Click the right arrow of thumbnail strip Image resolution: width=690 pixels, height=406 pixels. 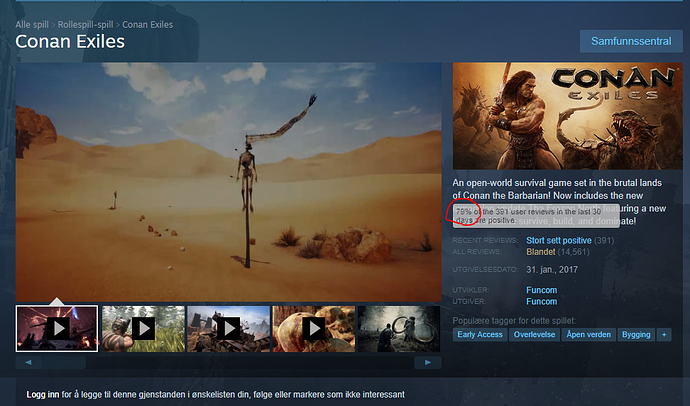point(428,362)
